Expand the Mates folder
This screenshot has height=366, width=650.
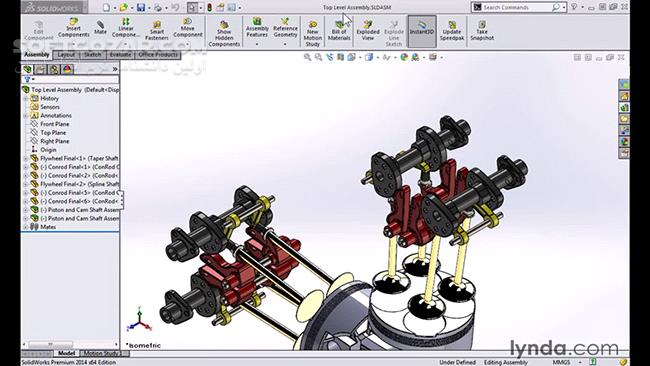[26, 227]
